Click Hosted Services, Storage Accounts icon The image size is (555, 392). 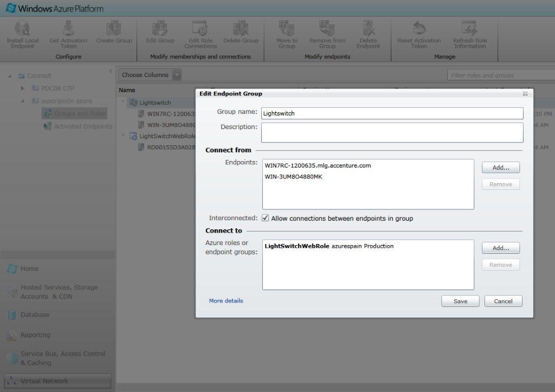12,292
